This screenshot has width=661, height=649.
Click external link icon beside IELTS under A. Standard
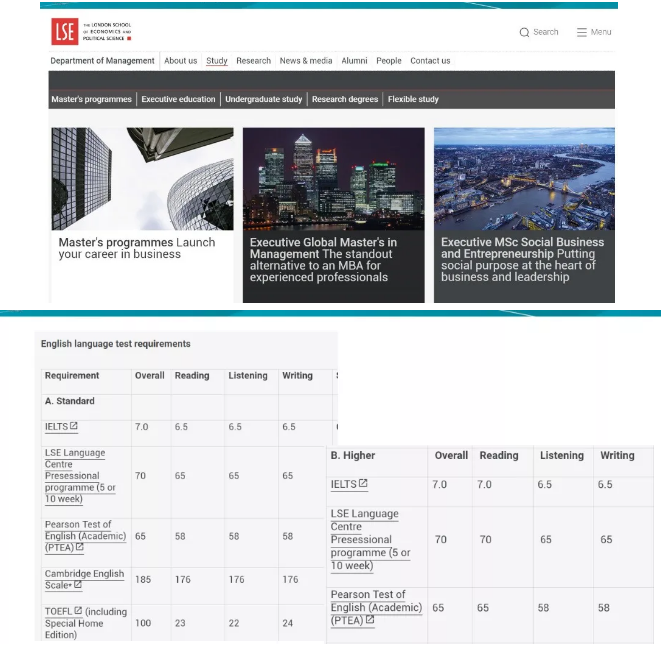[x=74, y=427]
